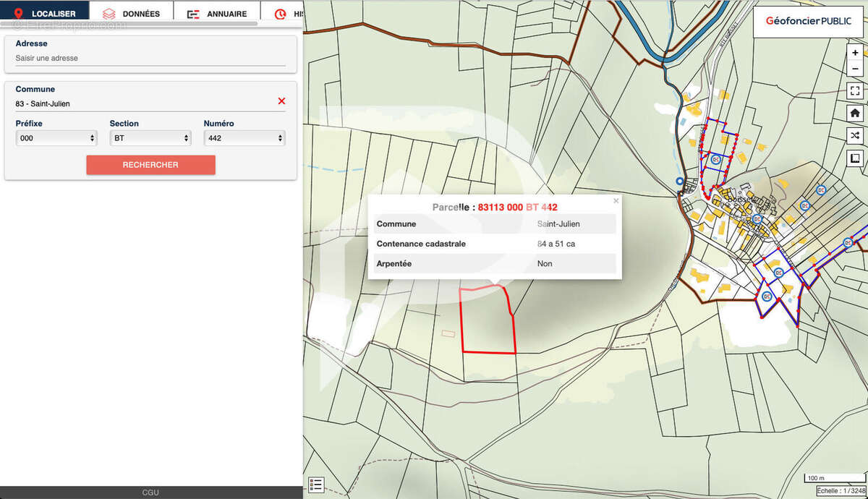Zoom in on the map
Screen dimensions: 868x499
(x=855, y=53)
